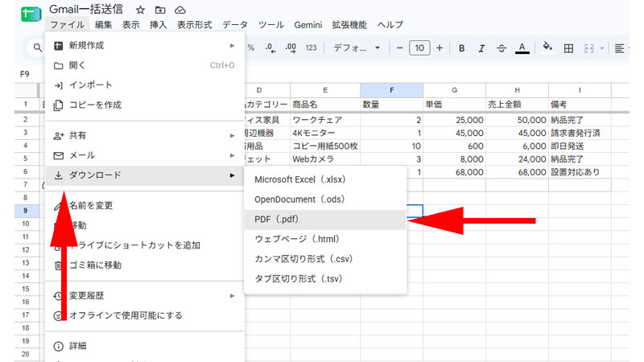Open the 123 number format menu
644x362 pixels.
311,48
